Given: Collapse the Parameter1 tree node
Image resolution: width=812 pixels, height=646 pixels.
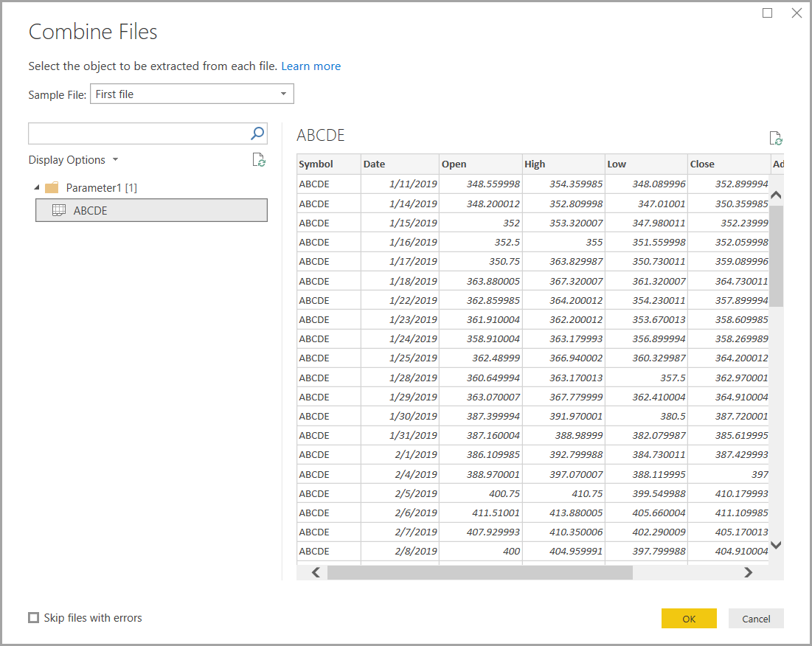Looking at the screenshot, I should click(37, 187).
